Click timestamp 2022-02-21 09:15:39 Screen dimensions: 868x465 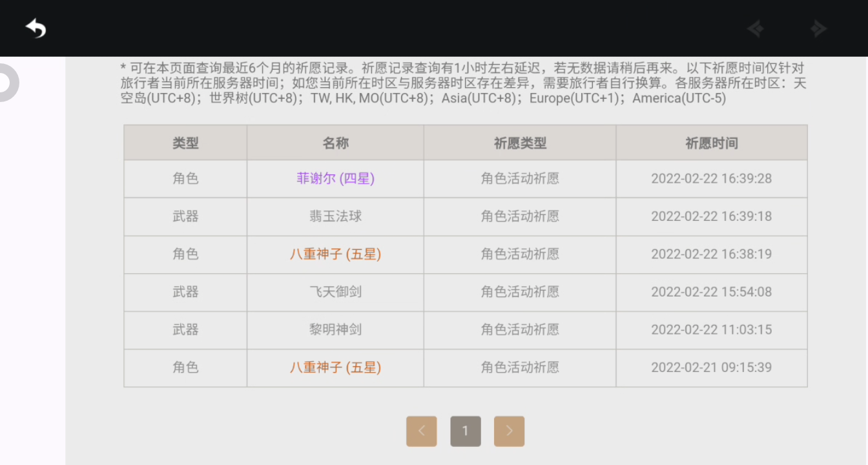712,367
